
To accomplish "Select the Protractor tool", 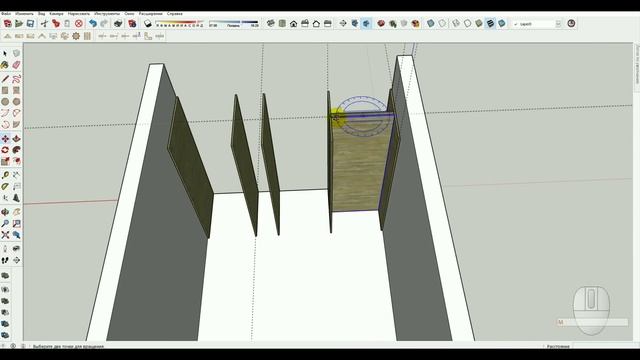I will pos(5,187).
